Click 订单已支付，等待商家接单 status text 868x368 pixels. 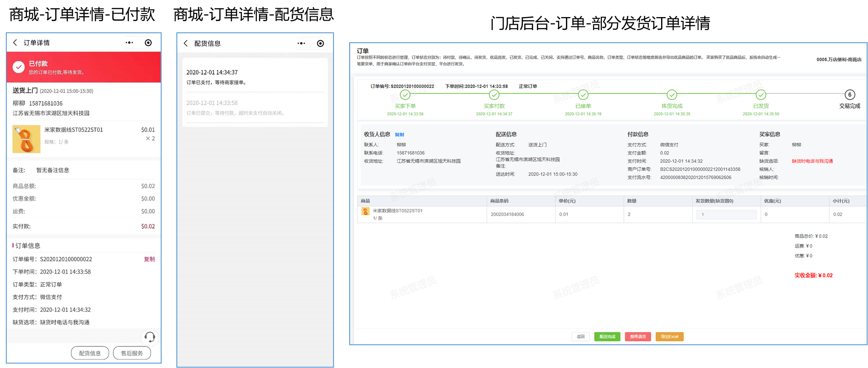(x=216, y=83)
